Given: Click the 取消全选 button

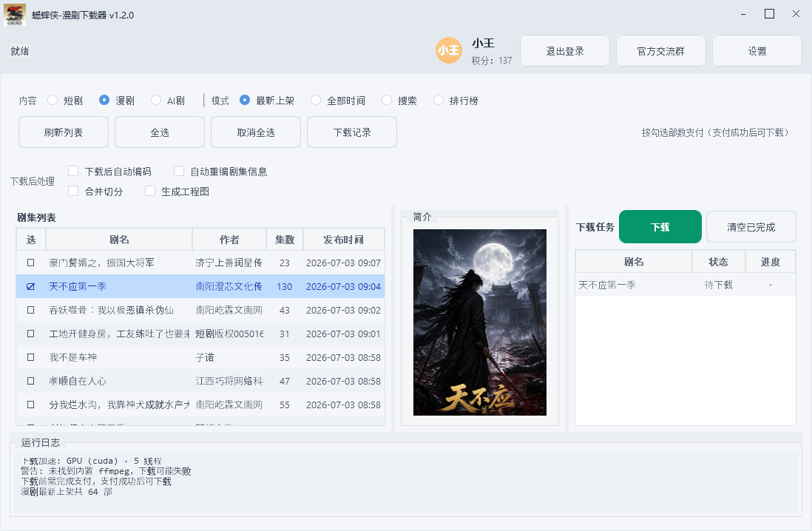Looking at the screenshot, I should 256,132.
